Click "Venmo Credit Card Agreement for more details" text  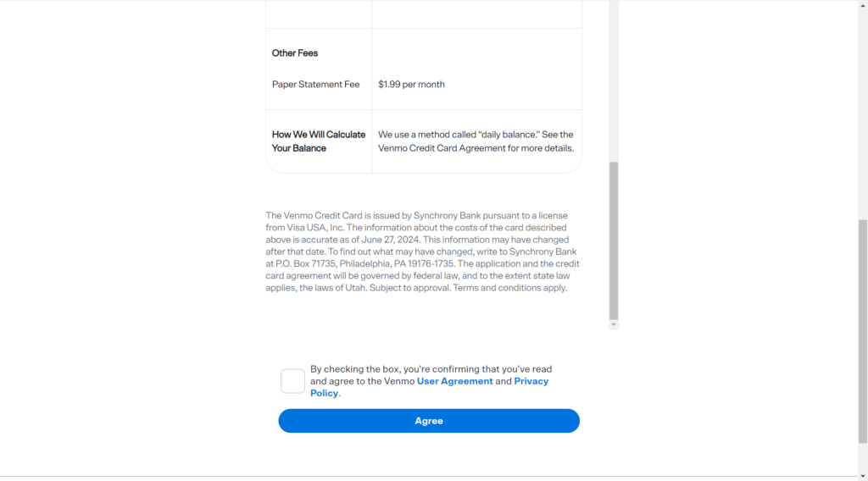476,148
